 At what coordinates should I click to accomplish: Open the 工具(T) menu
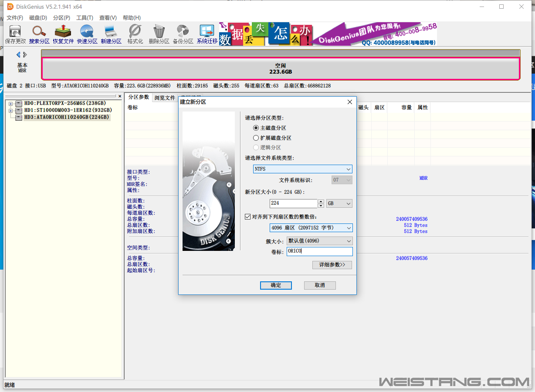click(85, 18)
